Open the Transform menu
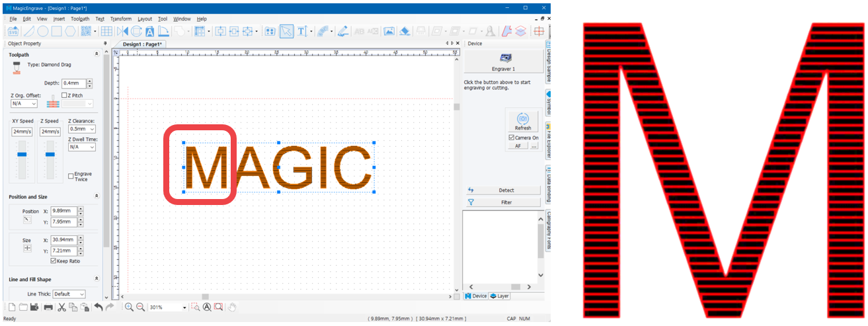 click(121, 19)
